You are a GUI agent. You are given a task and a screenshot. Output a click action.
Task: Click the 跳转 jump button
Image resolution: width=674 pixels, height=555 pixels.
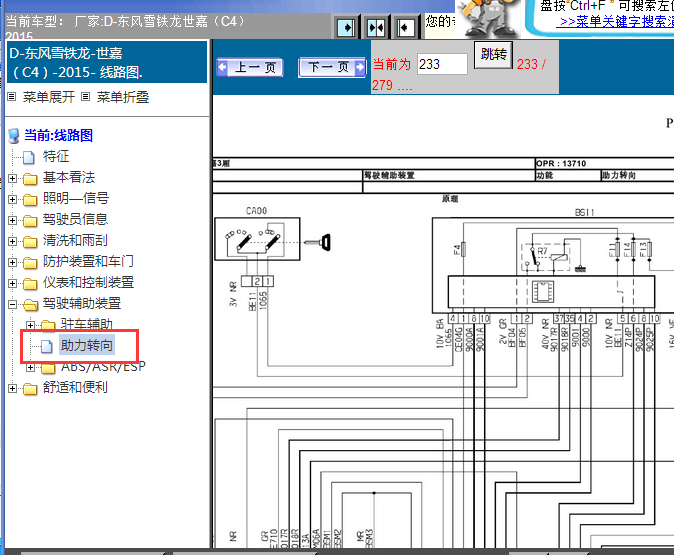pyautogui.click(x=493, y=55)
